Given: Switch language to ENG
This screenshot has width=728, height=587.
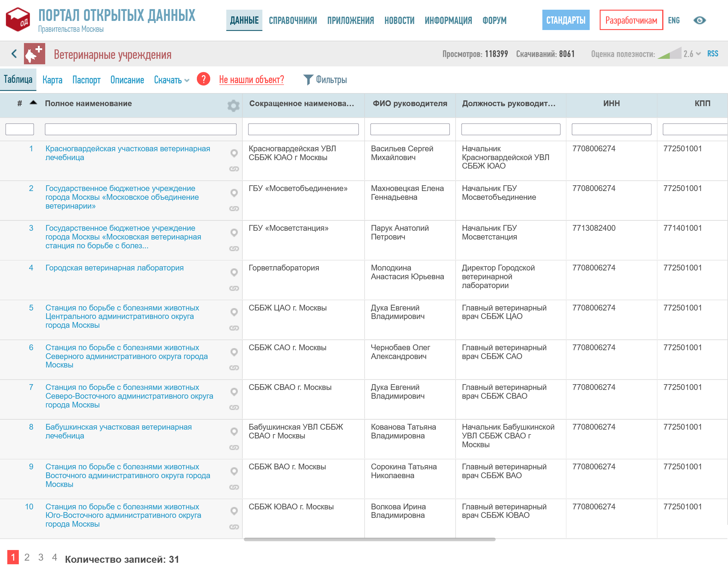Looking at the screenshot, I should tap(673, 20).
